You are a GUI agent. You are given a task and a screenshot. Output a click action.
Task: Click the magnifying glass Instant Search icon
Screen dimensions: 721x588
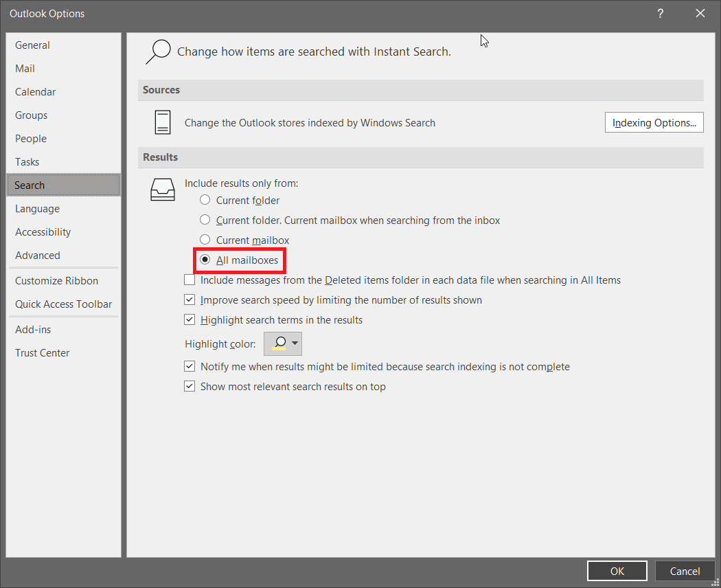click(159, 52)
